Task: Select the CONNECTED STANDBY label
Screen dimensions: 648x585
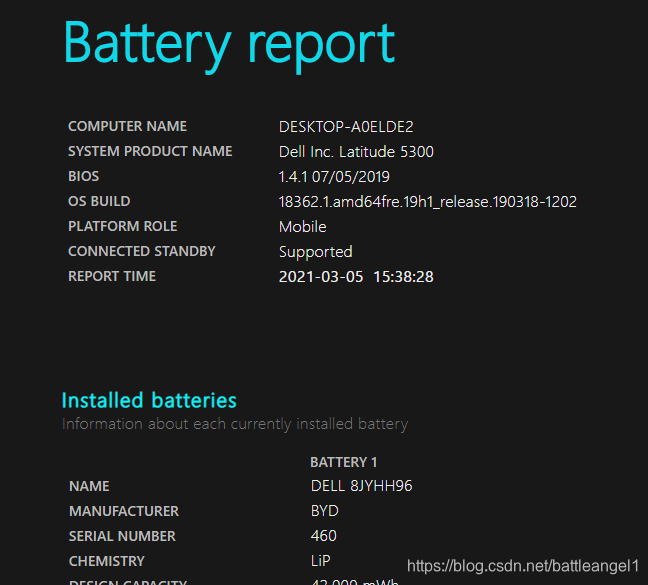Action: click(x=142, y=251)
